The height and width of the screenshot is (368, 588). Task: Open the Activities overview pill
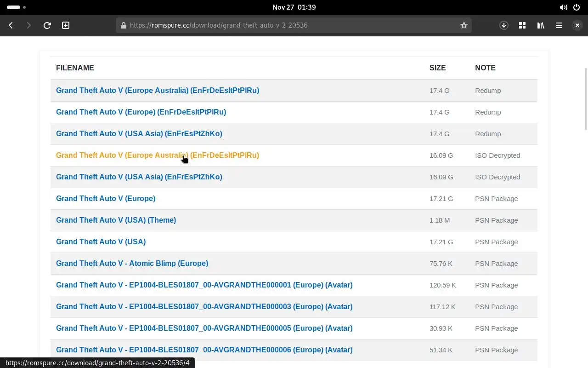pyautogui.click(x=16, y=7)
